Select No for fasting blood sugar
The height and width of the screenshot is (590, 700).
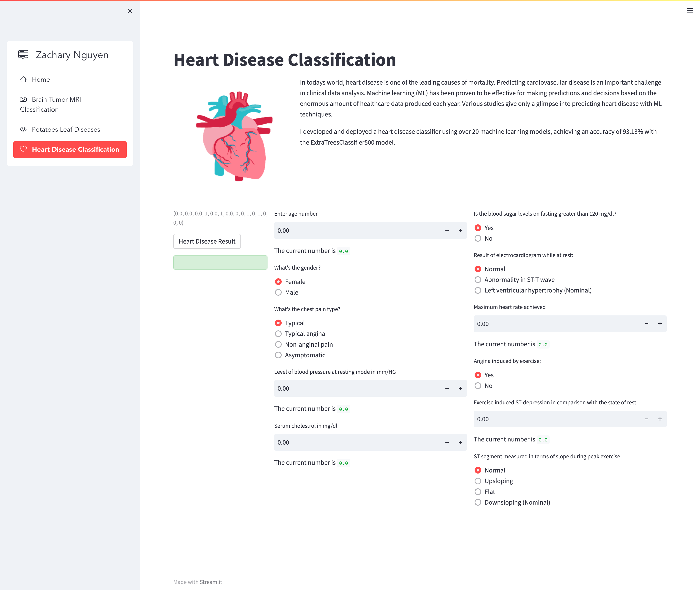[x=478, y=239]
